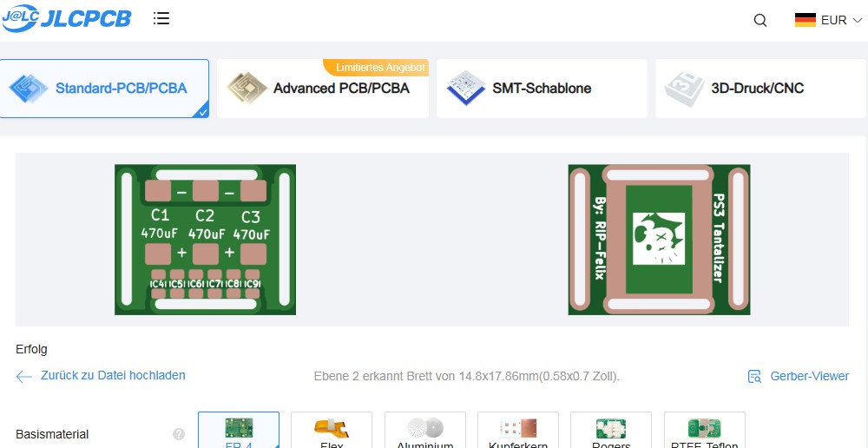Screen dimensions: 868x448
Task: Click the bottom-side PS3 Tantalizer preview
Action: pos(659,240)
